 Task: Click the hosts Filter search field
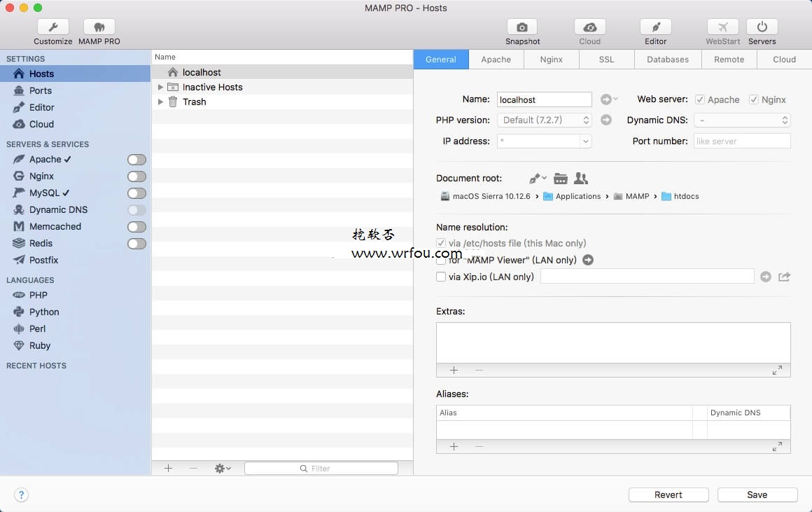pos(321,469)
